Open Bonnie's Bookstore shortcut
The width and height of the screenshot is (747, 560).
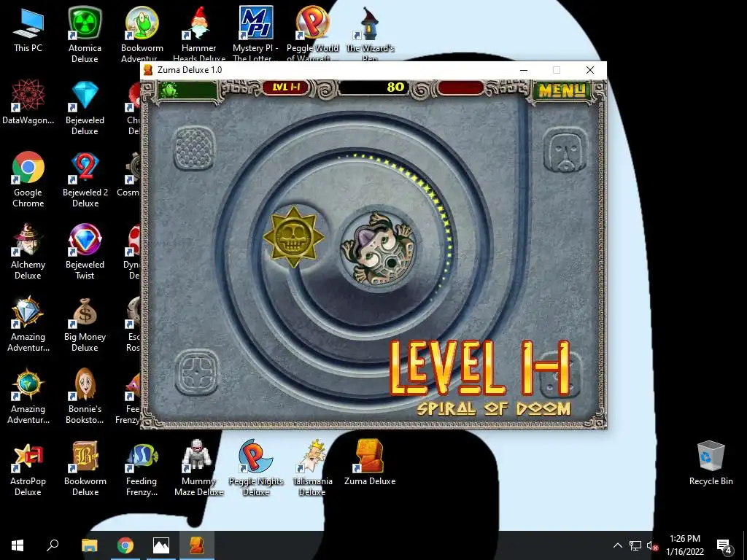85,397
